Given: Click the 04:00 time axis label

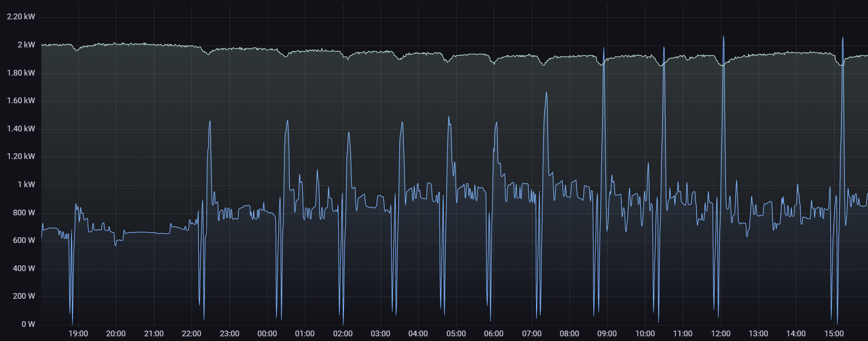Looking at the screenshot, I should (x=418, y=334).
